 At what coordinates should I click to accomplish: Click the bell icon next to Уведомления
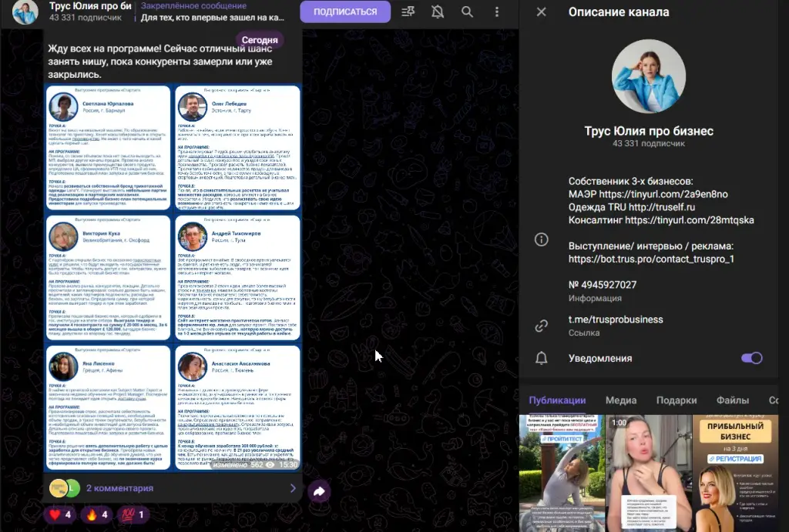click(541, 358)
